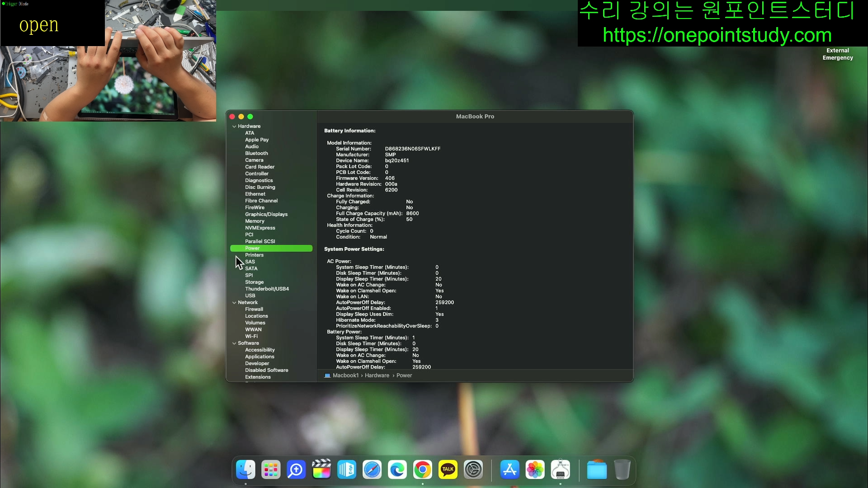The width and height of the screenshot is (868, 488).
Task: Select Thunderbolt/USB4 in sidebar
Action: point(267,289)
